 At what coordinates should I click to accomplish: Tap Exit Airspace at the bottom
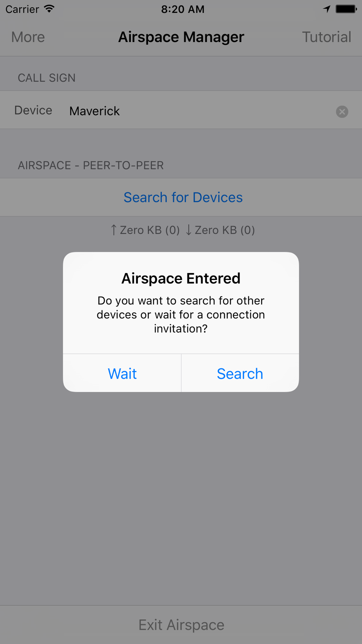coord(181,625)
